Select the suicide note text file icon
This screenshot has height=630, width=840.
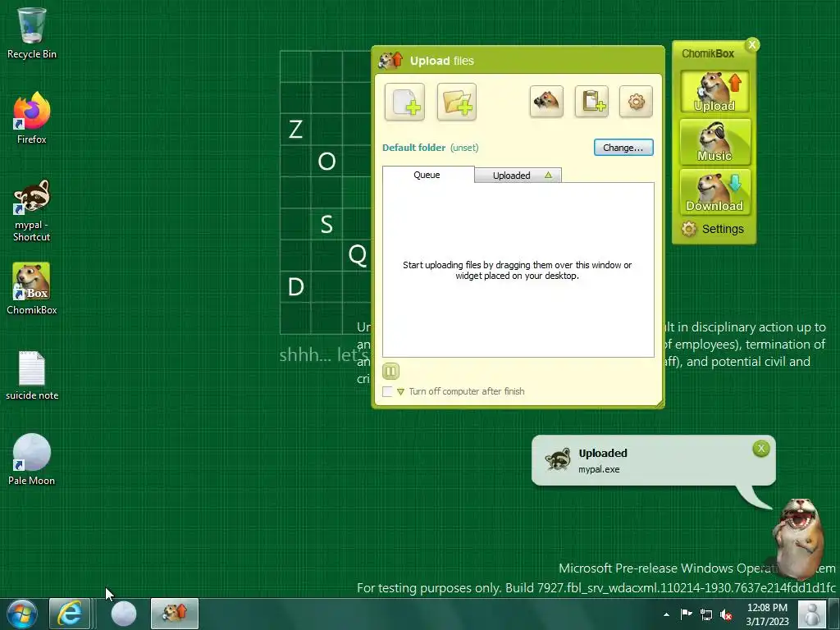pyautogui.click(x=32, y=376)
